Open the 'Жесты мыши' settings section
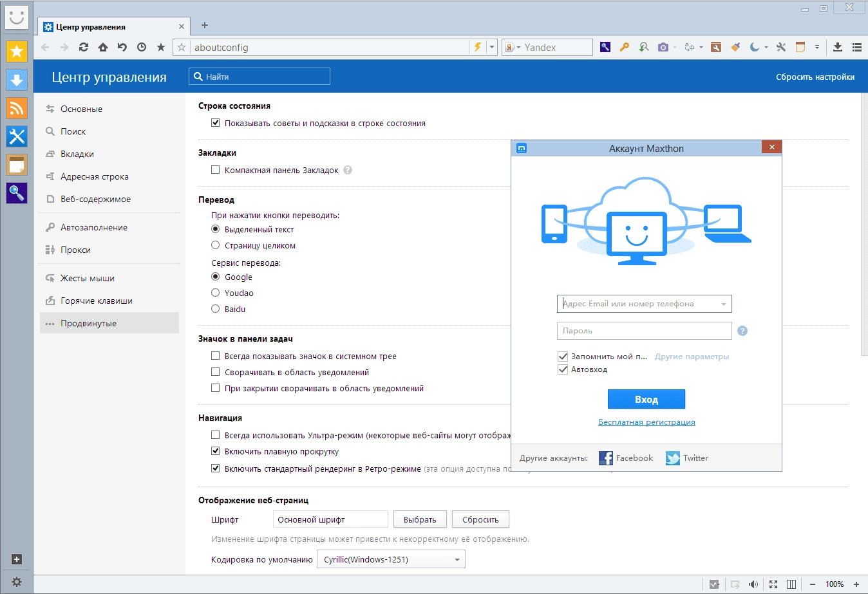This screenshot has width=868, height=594. point(109,278)
